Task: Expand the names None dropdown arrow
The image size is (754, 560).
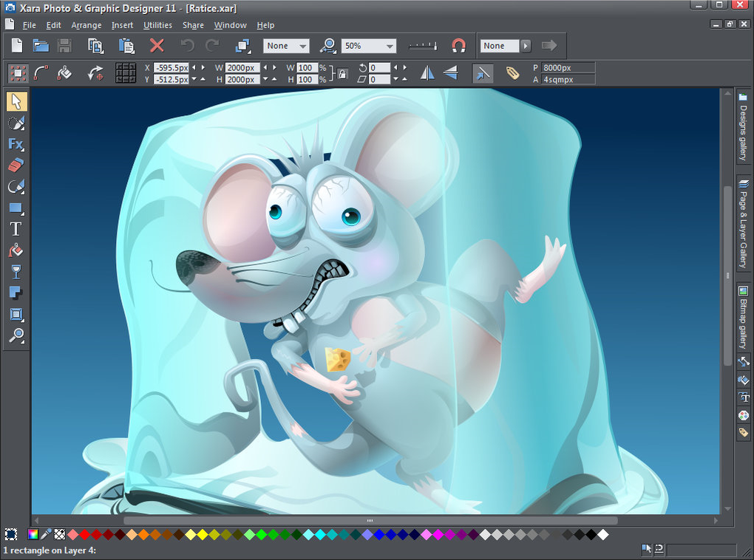Action: 526,46
